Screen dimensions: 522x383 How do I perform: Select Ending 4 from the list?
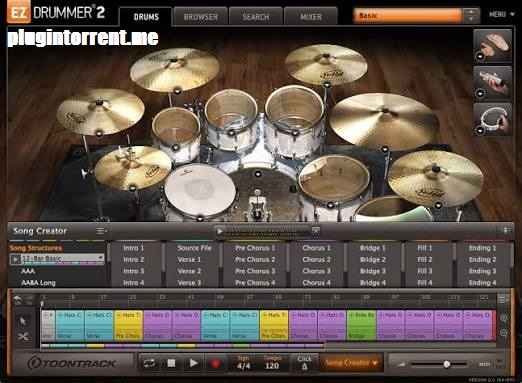click(482, 283)
